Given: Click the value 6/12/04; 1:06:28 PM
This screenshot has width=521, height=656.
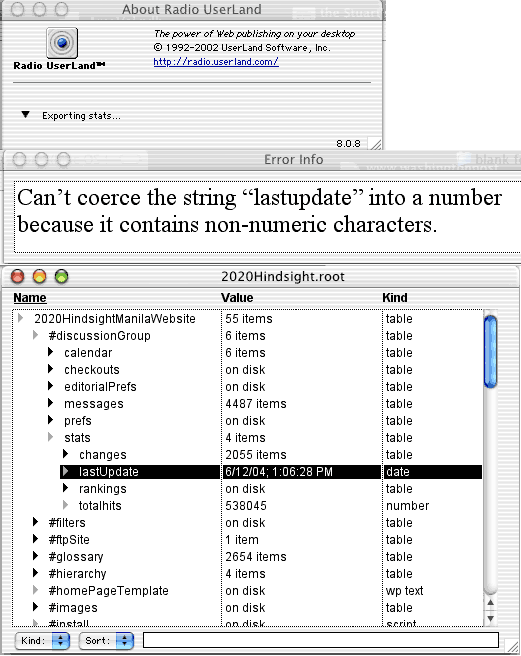Looking at the screenshot, I should coord(279,472).
